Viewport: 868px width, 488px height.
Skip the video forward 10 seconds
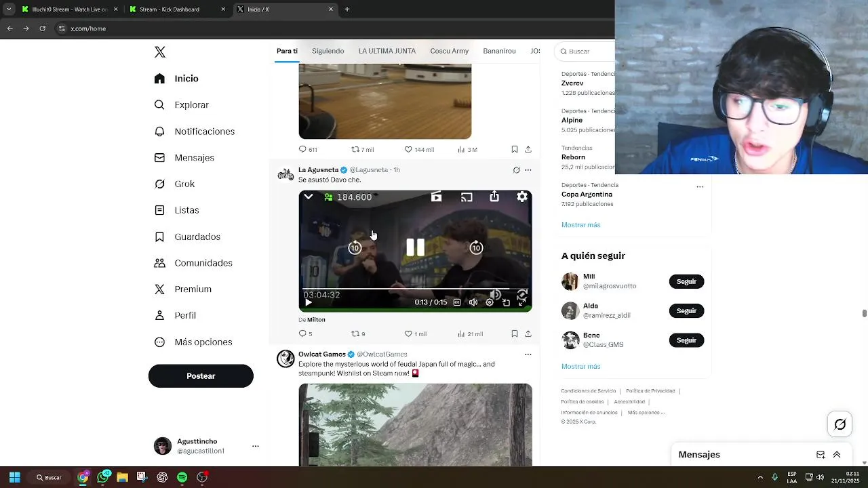click(476, 247)
